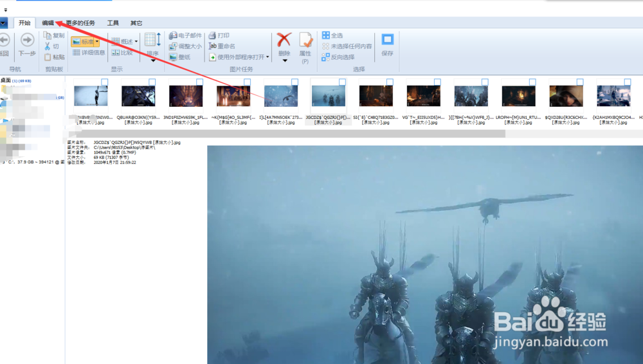Screen dimensions: 643x364
Task: Switch to 详细信息 view
Action: (x=89, y=53)
